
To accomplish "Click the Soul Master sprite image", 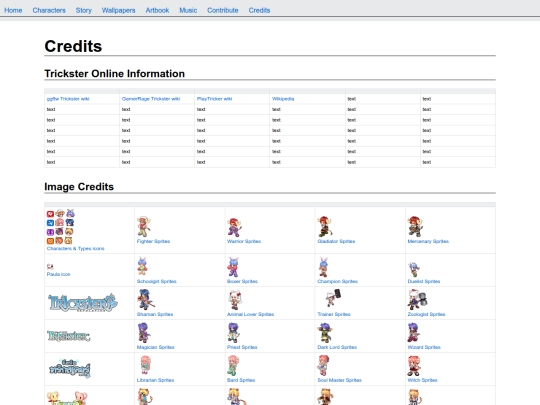I will click(x=323, y=365).
